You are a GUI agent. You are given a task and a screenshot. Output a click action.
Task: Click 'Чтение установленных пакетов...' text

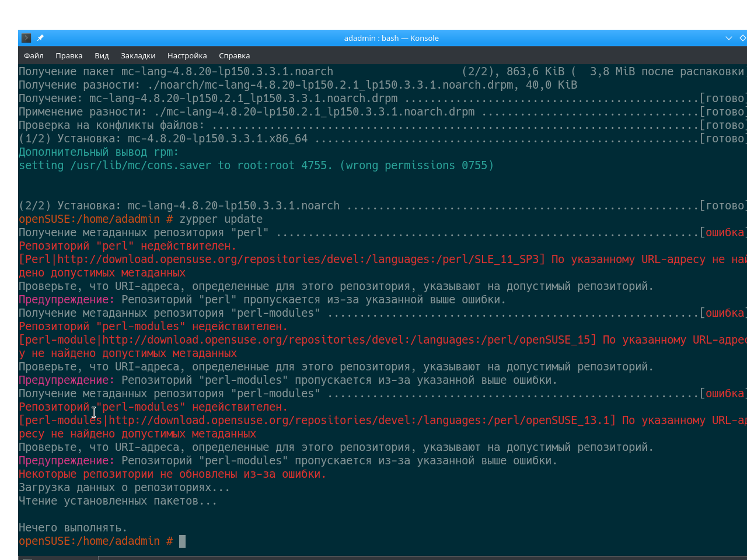(x=118, y=501)
